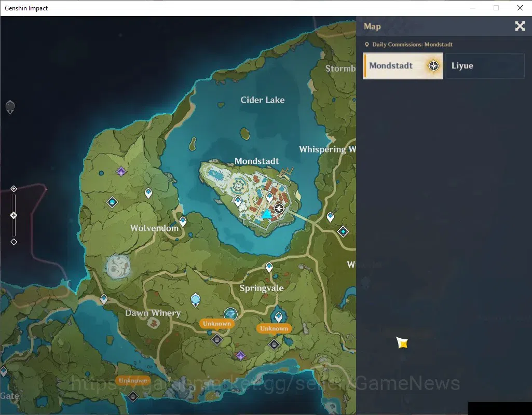Close the Map side panel with the X

(x=520, y=26)
